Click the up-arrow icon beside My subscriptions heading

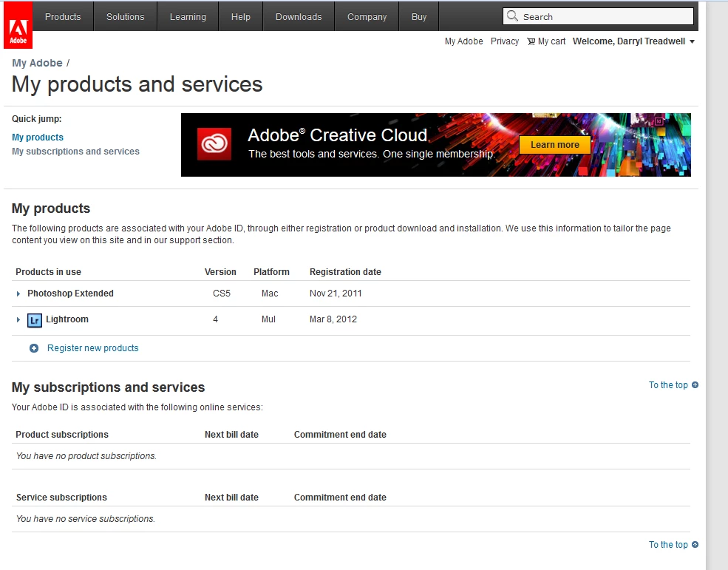(x=695, y=384)
